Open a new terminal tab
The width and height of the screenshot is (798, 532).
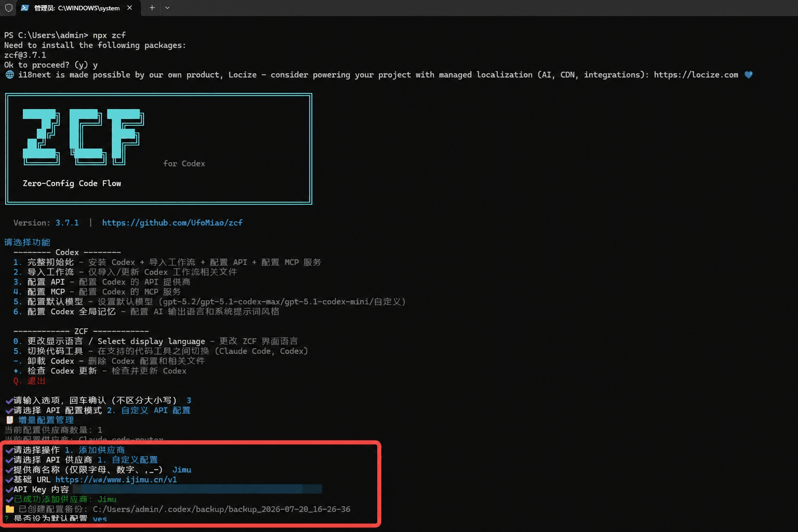coord(152,8)
